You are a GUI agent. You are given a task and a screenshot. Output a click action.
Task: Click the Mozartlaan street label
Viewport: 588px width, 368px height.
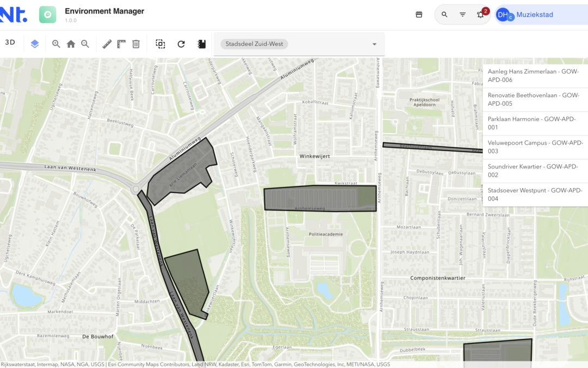tap(408, 227)
